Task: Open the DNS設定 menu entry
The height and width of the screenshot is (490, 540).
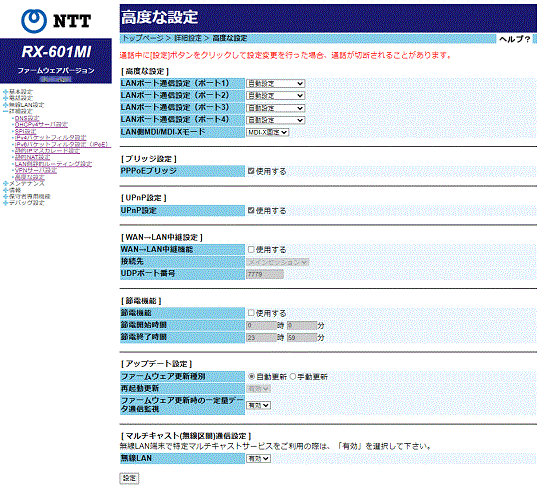Action: pyautogui.click(x=27, y=118)
